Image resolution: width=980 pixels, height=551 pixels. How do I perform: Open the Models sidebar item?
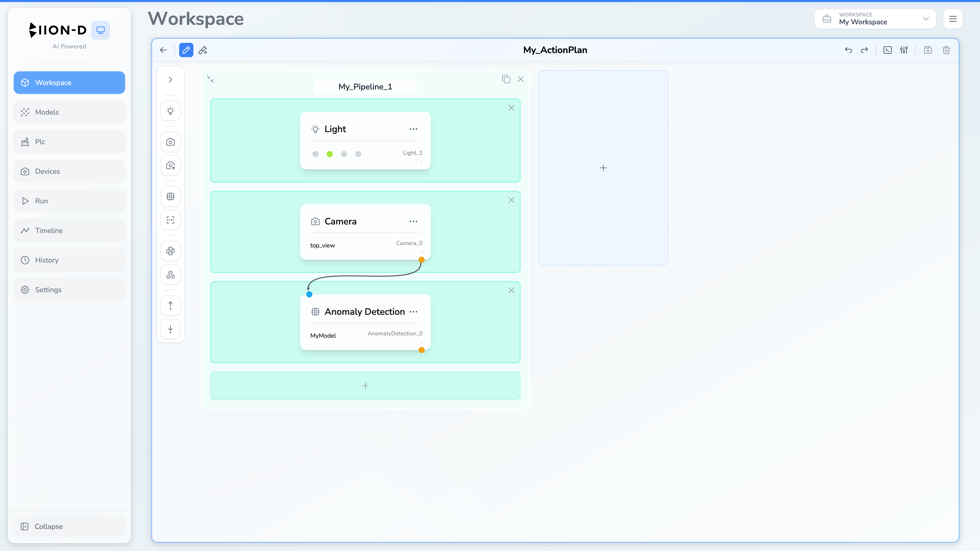69,112
